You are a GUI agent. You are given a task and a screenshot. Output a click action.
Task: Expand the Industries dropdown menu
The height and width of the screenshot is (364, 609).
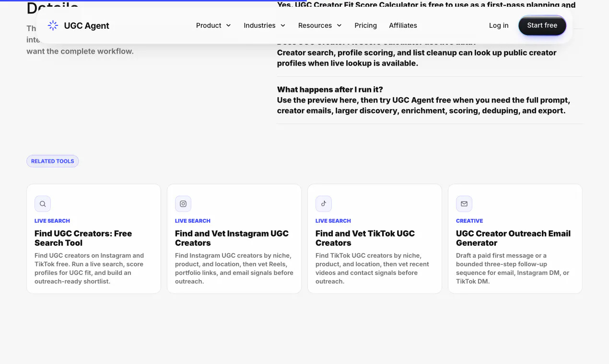265,25
